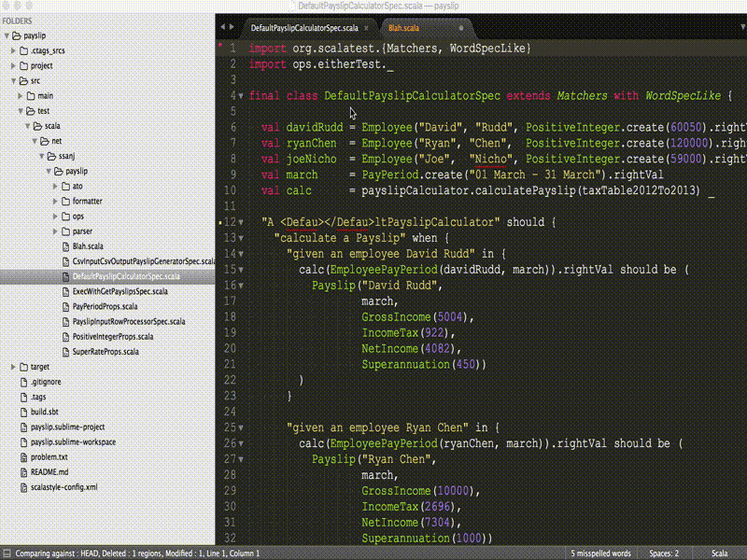Screen dimensions: 747x560
Task: Click the diff status icon in bottom-left corner
Action: point(7,552)
